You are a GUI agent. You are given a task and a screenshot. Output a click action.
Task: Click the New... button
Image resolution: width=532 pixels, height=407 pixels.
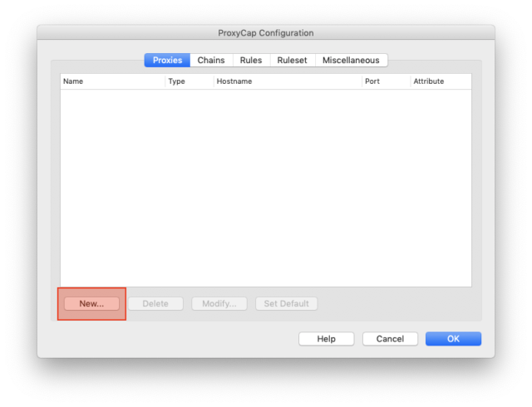91,303
